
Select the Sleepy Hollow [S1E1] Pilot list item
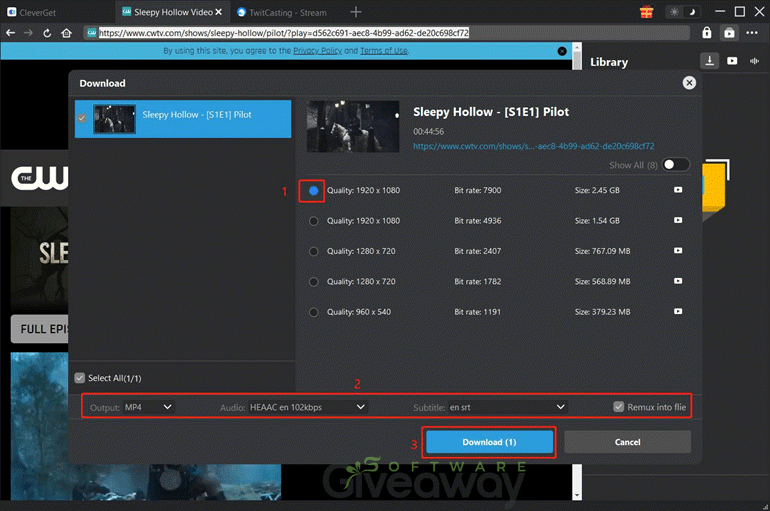click(x=183, y=119)
